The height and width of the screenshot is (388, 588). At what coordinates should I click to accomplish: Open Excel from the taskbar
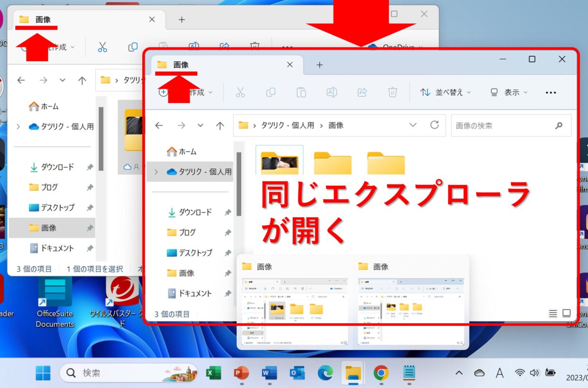[213, 373]
